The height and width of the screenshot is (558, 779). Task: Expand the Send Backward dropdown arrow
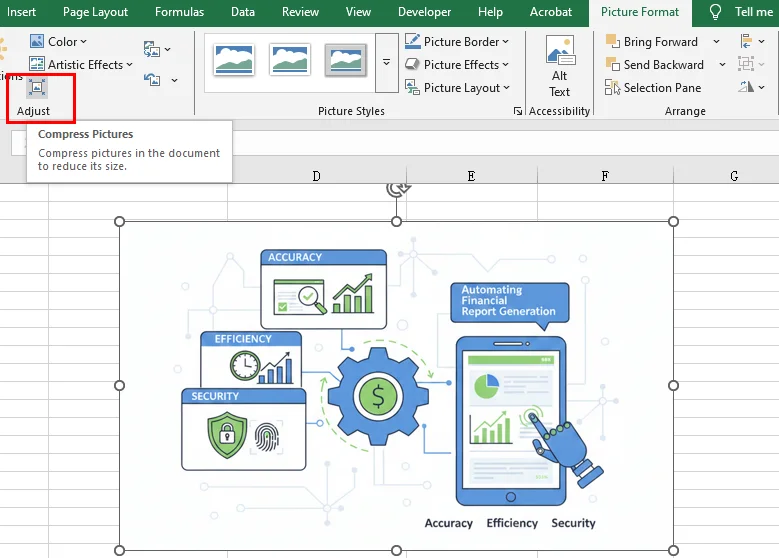(722, 65)
